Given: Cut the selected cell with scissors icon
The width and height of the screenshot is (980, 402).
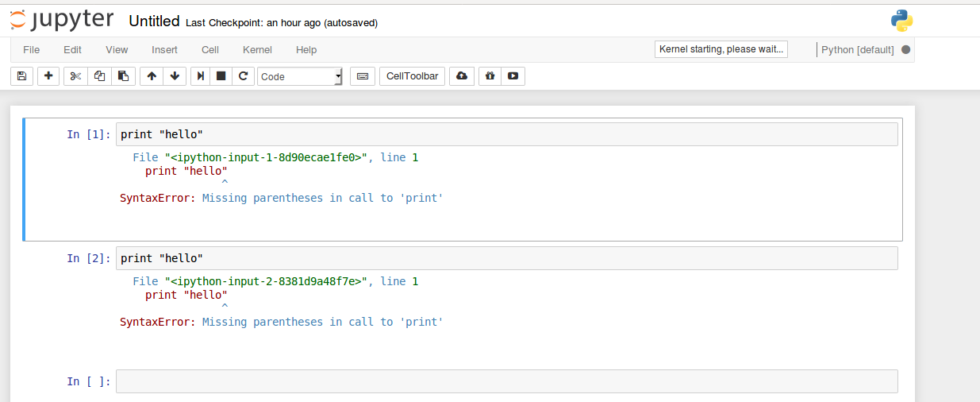Looking at the screenshot, I should pyautogui.click(x=75, y=76).
